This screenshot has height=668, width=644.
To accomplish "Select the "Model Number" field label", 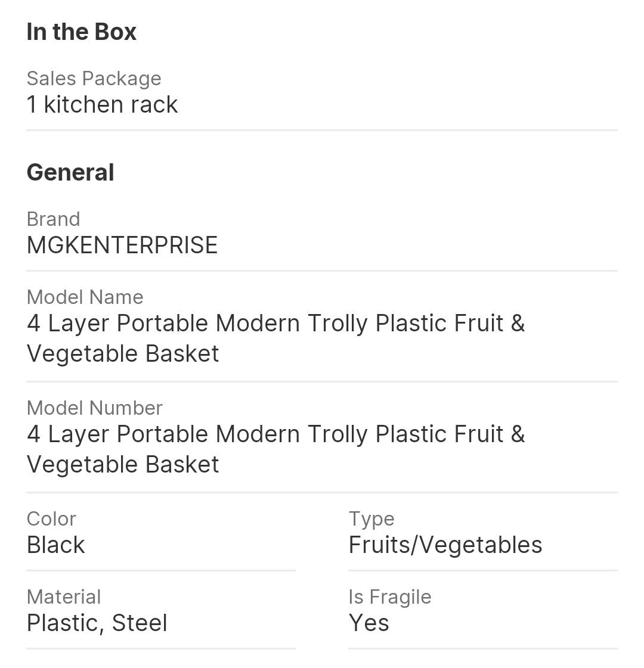I will pos(94,408).
